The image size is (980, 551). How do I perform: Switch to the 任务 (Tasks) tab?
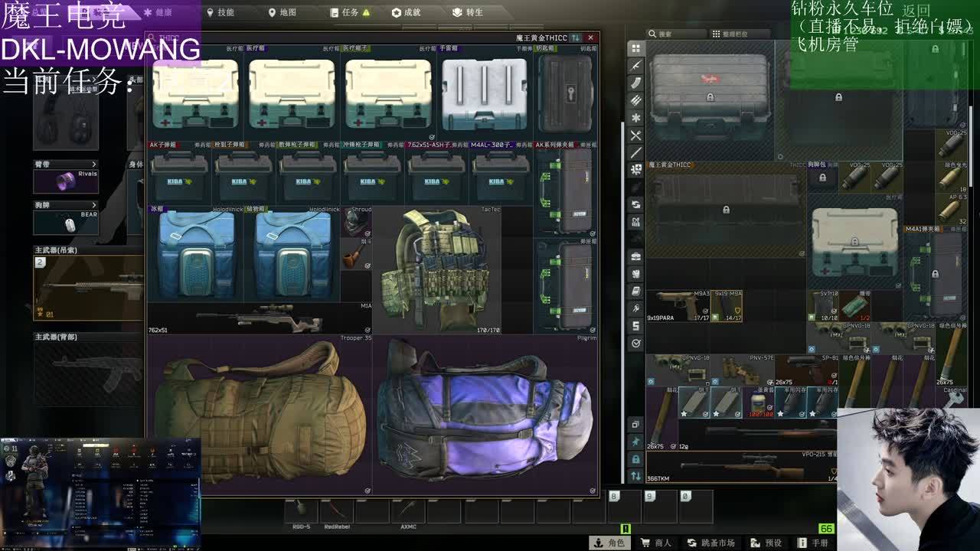[x=350, y=12]
